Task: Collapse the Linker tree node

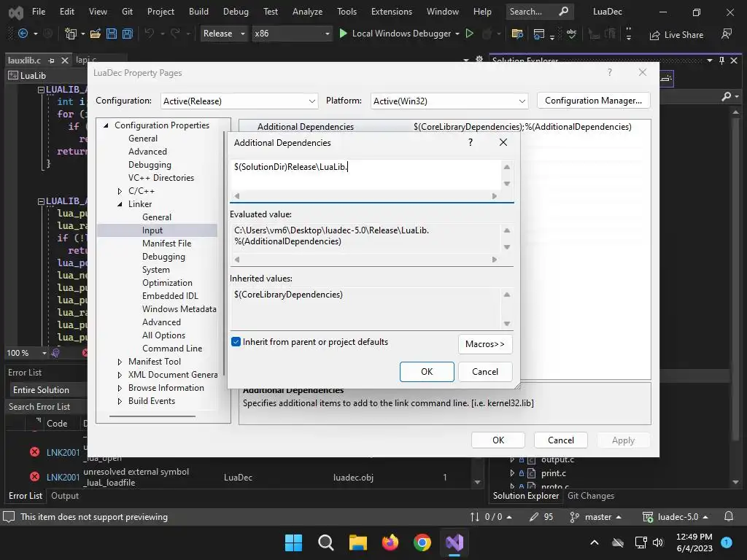Action: coord(120,204)
